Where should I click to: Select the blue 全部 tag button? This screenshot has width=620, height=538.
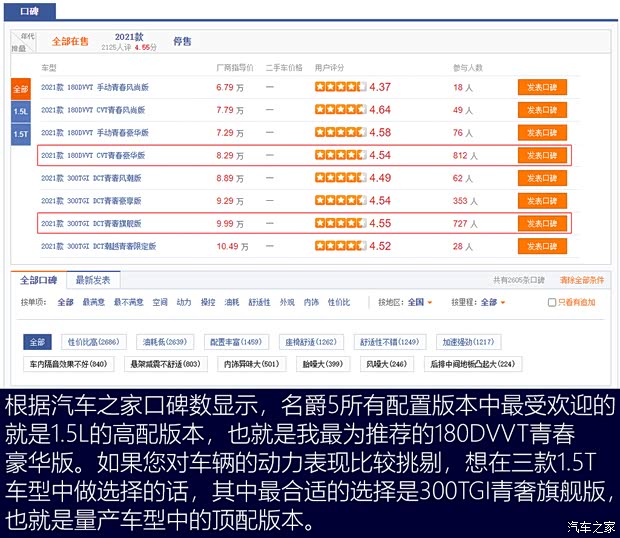click(38, 342)
